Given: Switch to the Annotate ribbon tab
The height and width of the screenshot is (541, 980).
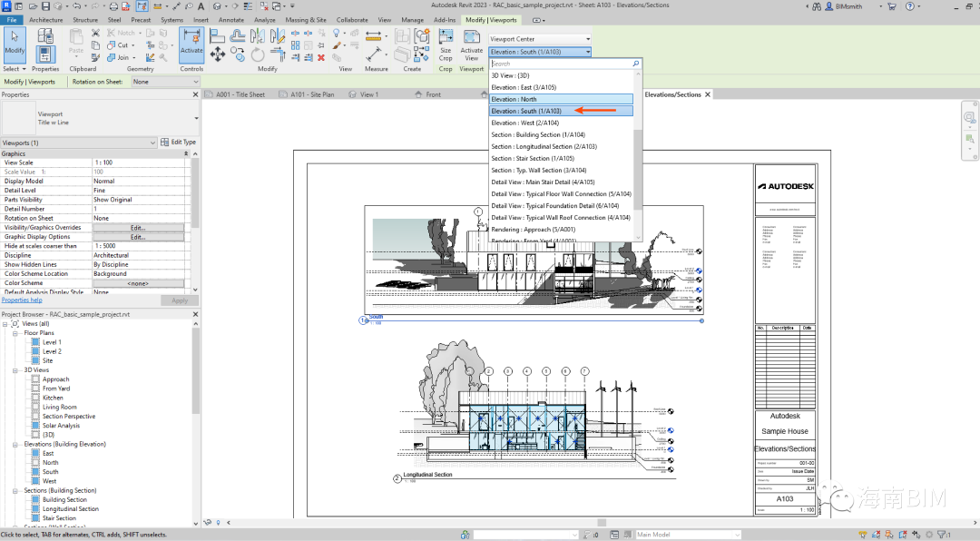Looking at the screenshot, I should point(231,20).
